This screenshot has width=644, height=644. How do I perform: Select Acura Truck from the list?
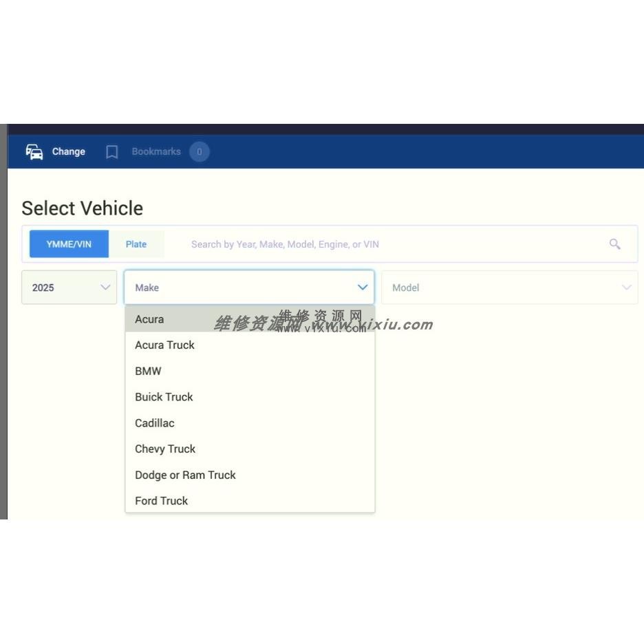pyautogui.click(x=250, y=345)
